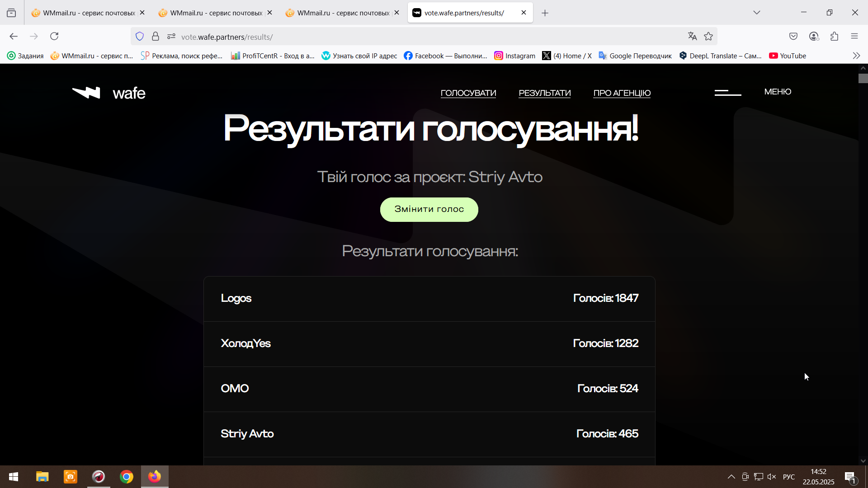Click the site permissions icon in URL bar

click(x=171, y=37)
